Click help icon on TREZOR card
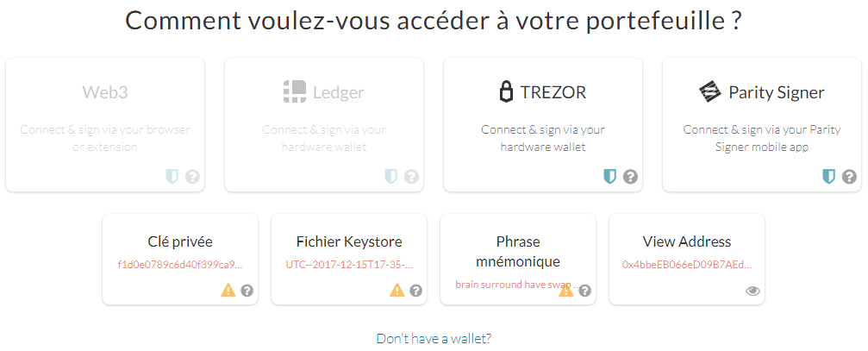This screenshot has width=868, height=351. tap(630, 177)
